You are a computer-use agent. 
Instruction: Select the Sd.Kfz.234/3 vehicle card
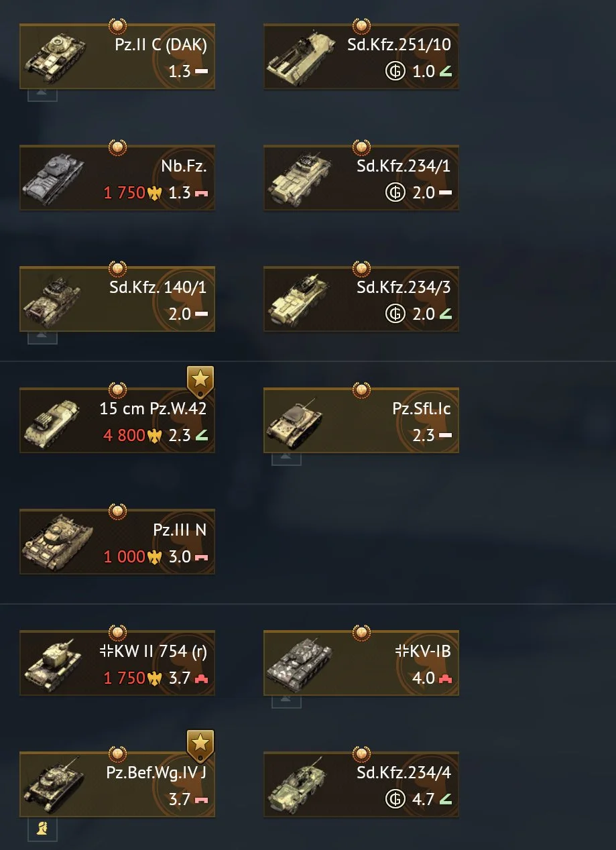[361, 300]
